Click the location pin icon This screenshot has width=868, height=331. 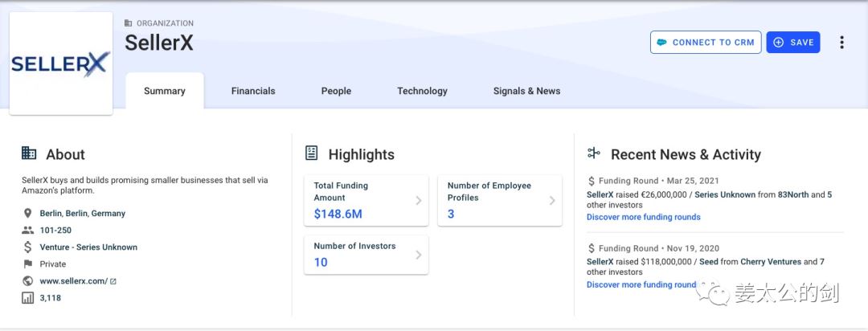27,213
